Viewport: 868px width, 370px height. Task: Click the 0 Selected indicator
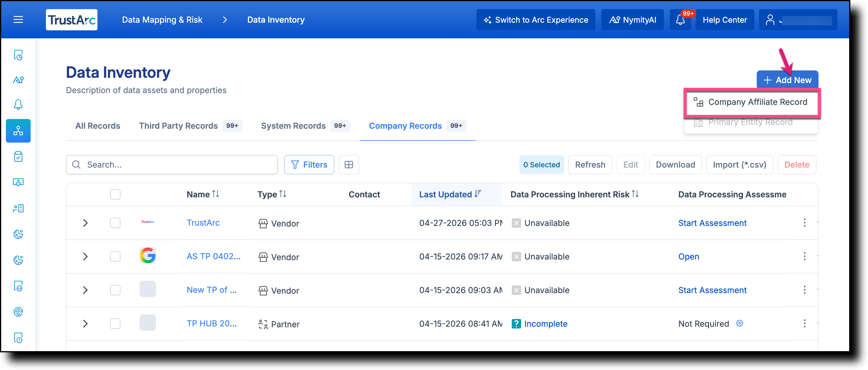[541, 164]
